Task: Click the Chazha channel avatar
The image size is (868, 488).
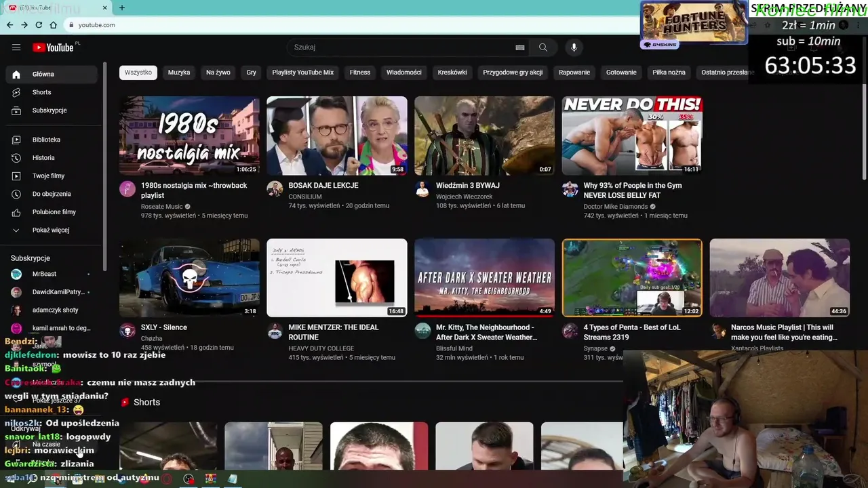Action: tap(127, 331)
